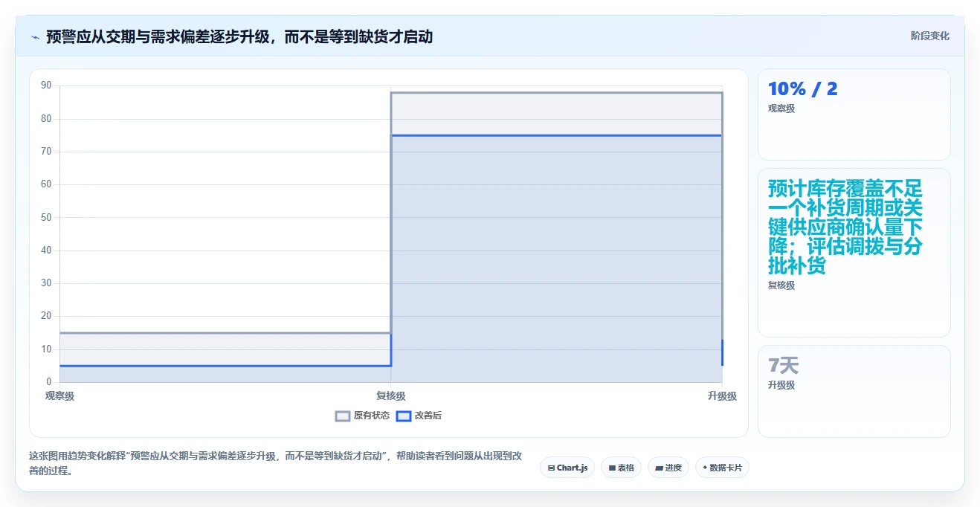This screenshot has height=507, width=980.
Task: Click the 复核级 card label
Action: [781, 285]
